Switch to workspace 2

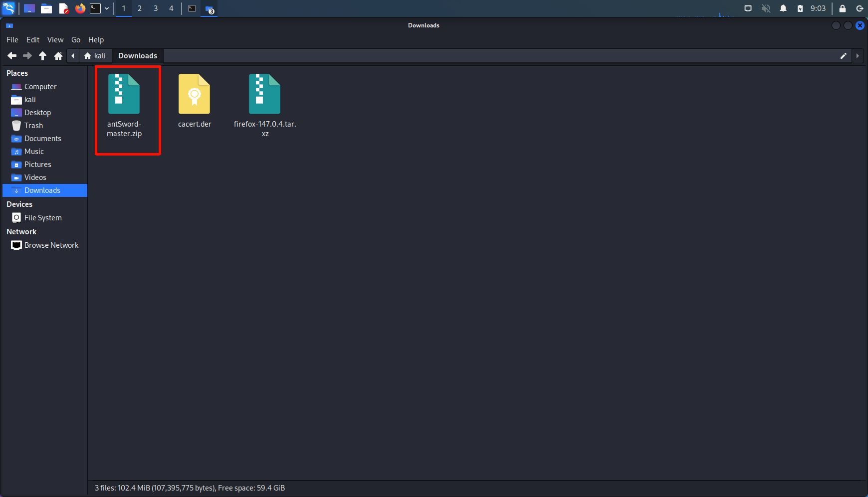pyautogui.click(x=140, y=8)
